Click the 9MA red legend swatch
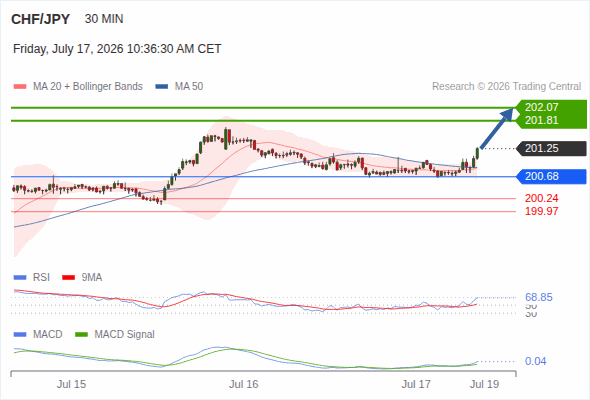 [68, 278]
